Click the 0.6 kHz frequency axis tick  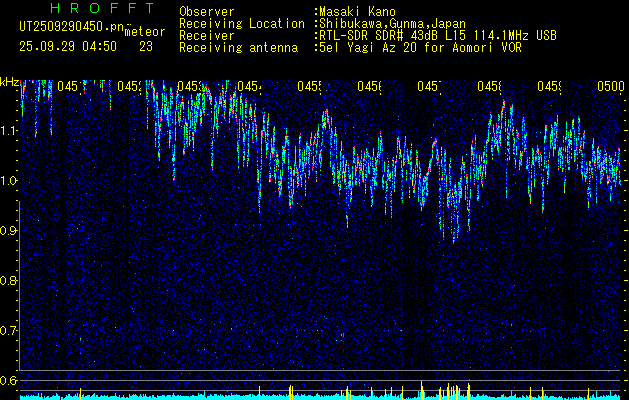pos(9,381)
